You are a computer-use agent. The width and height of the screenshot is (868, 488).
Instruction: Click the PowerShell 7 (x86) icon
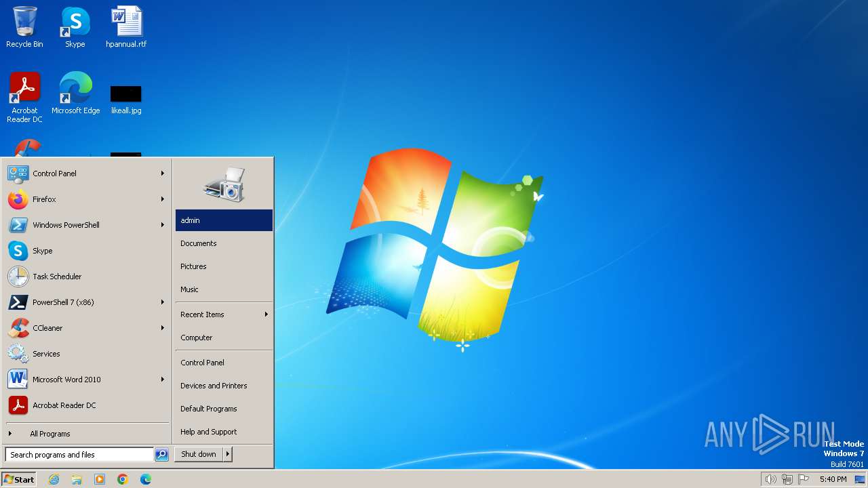18,302
